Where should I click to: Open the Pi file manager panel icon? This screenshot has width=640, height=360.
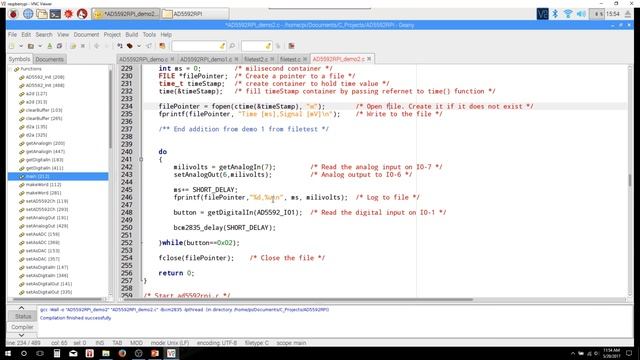pyautogui.click(x=42, y=14)
